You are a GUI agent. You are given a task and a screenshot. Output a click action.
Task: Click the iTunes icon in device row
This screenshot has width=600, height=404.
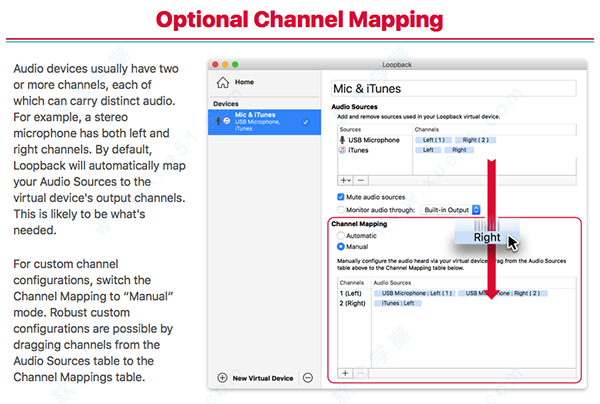(227, 121)
